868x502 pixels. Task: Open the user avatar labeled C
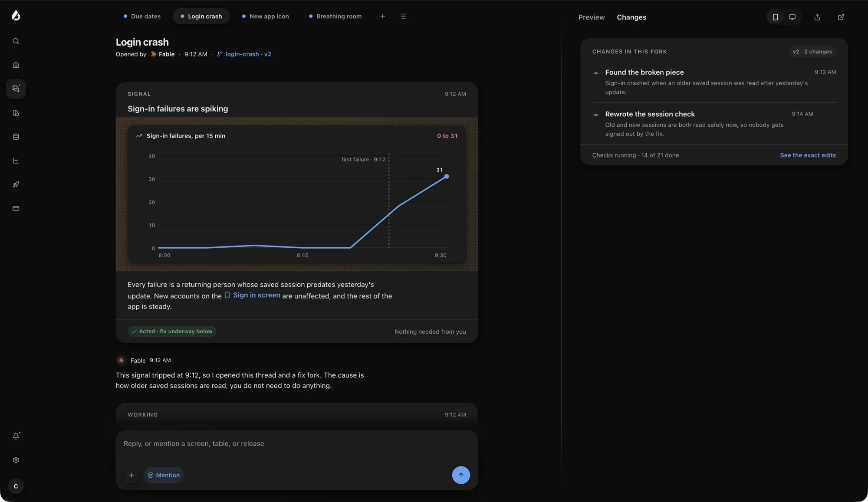click(16, 486)
